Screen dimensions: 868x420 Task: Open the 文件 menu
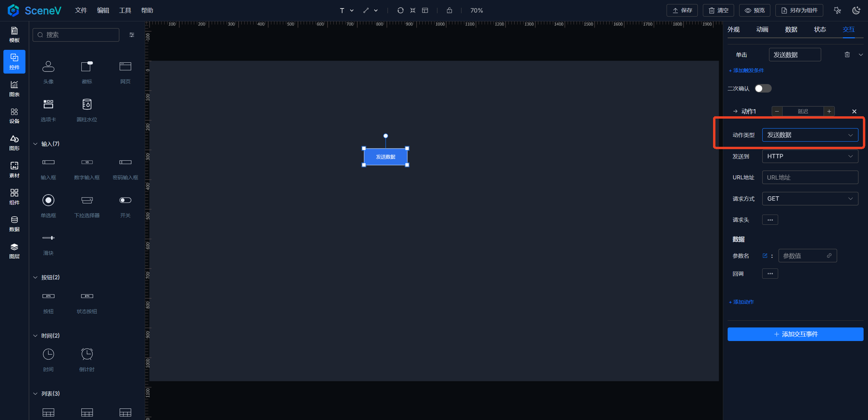click(x=81, y=11)
